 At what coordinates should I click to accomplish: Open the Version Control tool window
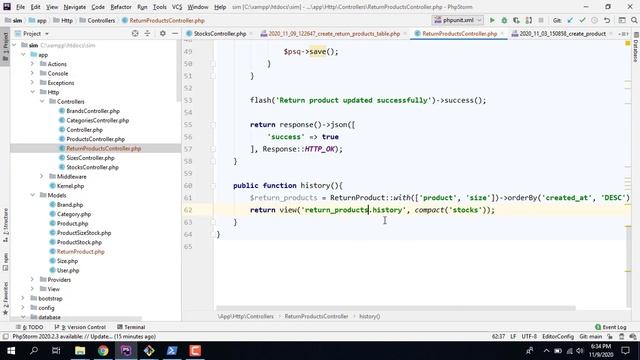80,327
